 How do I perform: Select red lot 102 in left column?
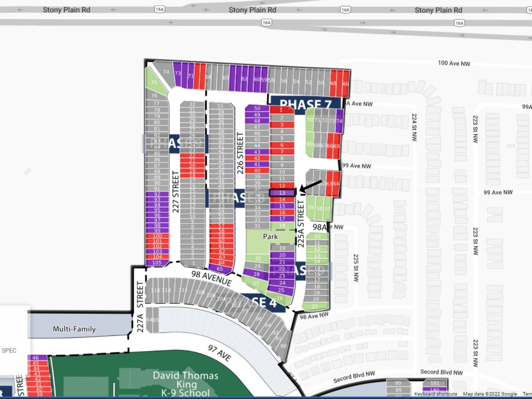[x=157, y=246]
